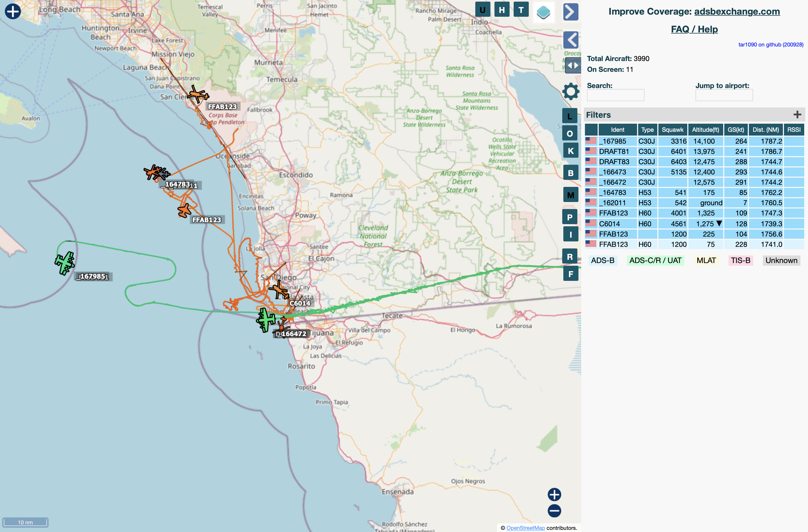The image size is (808, 532).
Task: Expand Filters with plus icon
Action: pyautogui.click(x=797, y=115)
